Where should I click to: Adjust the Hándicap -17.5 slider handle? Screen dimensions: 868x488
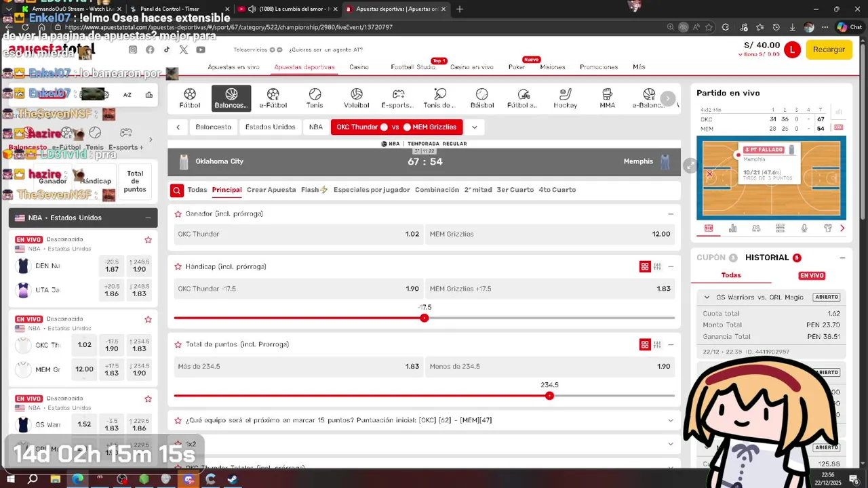pos(425,318)
